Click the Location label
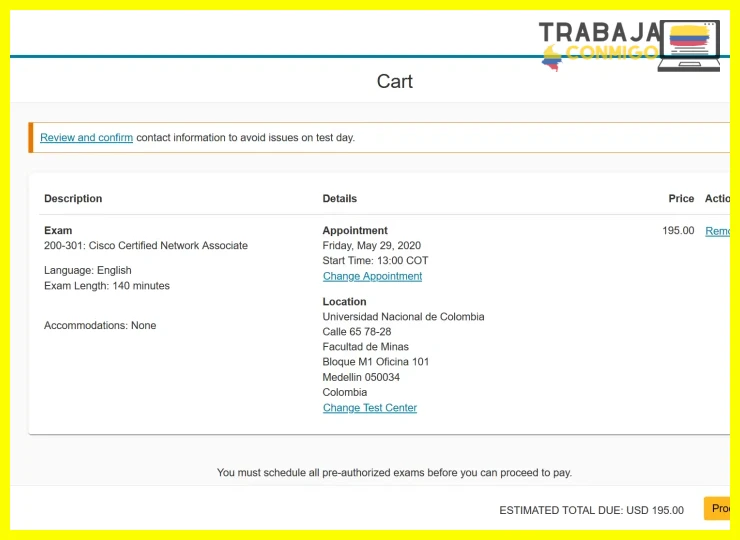Image resolution: width=740 pixels, height=540 pixels. [x=345, y=302]
